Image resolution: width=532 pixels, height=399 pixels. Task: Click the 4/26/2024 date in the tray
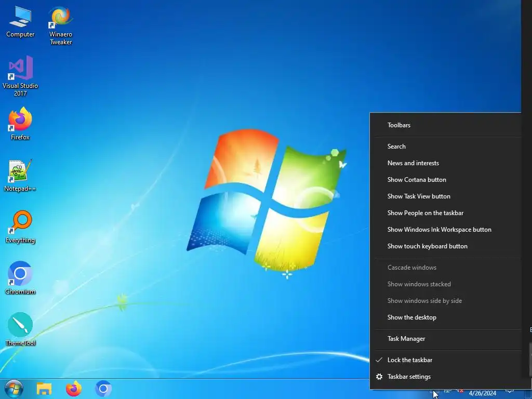[483, 393]
